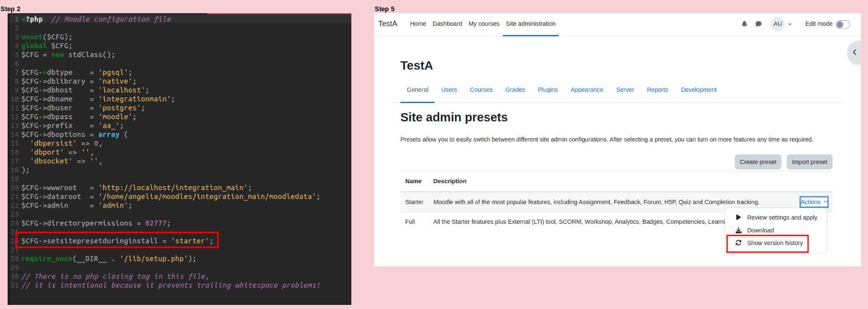
Task: Click the 'integrationmain' dbname value in the editor
Action: [136, 99]
